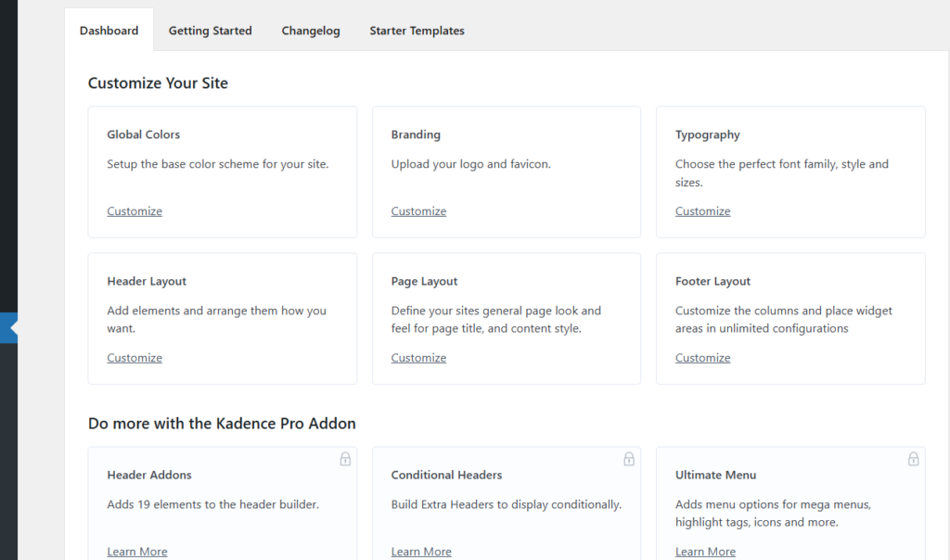Switch to the Getting Started tab

coord(210,30)
